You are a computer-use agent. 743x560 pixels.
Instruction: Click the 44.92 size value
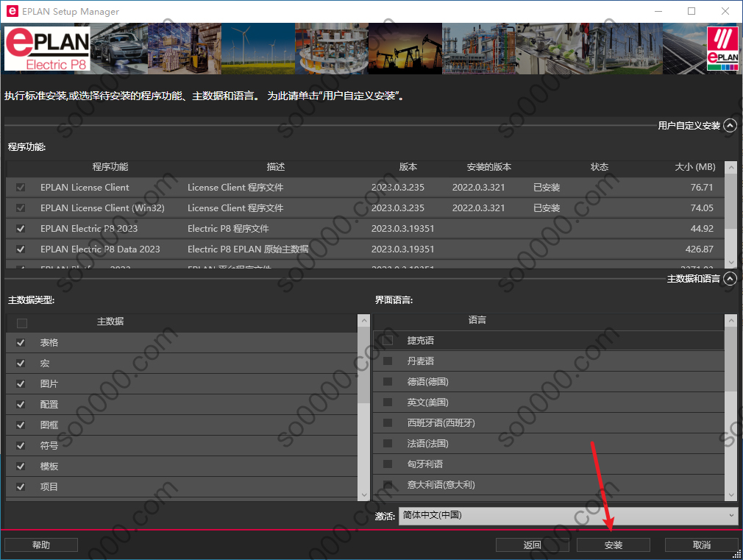(701, 229)
